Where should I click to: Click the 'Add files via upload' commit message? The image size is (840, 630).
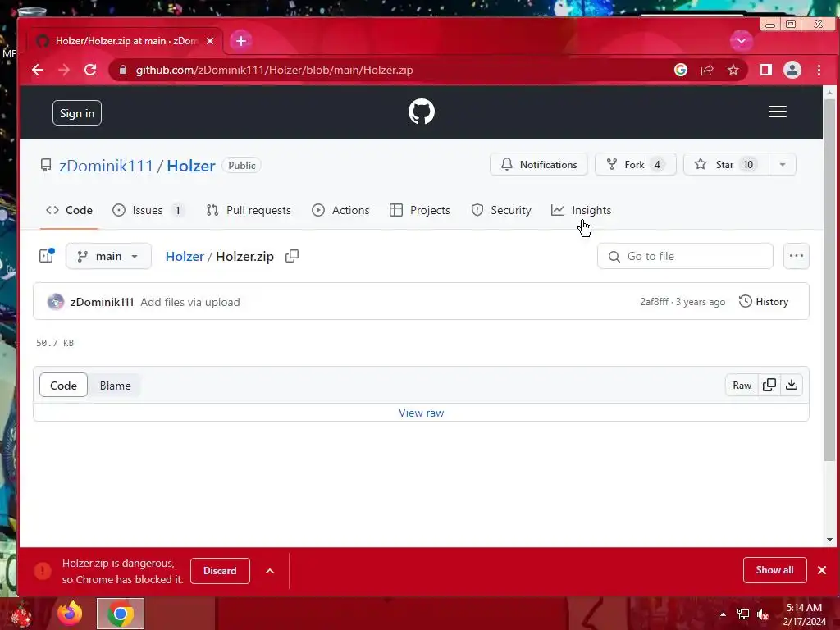pyautogui.click(x=190, y=302)
